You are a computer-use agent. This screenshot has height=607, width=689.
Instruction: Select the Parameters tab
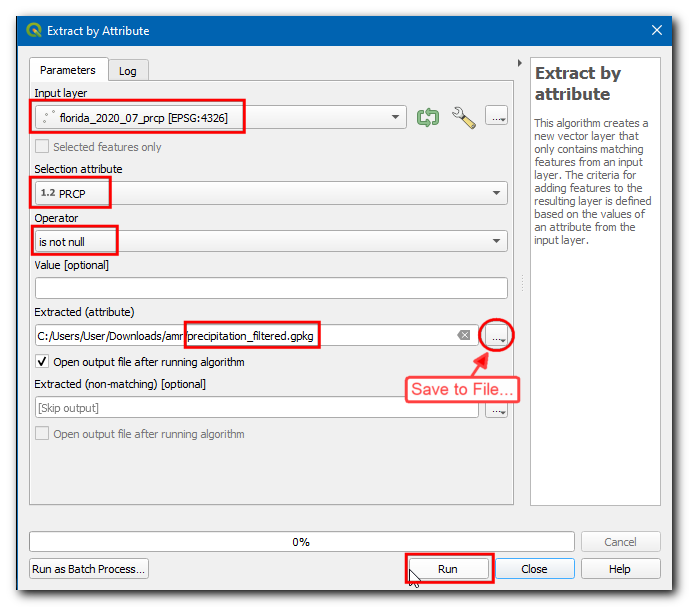point(68,70)
